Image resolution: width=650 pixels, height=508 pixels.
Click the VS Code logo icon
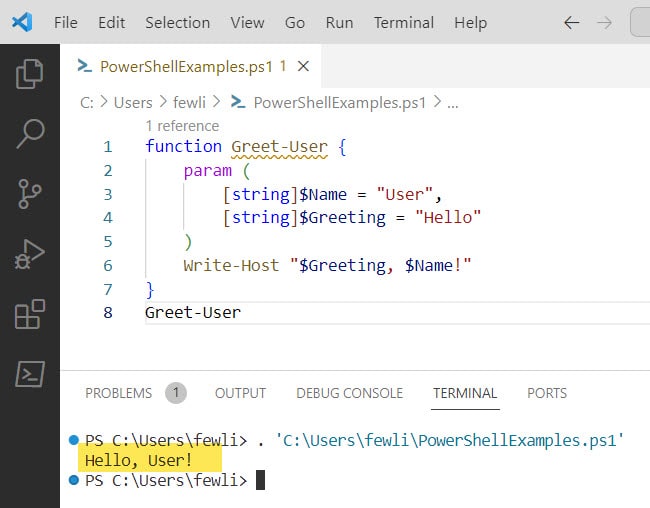[x=22, y=22]
